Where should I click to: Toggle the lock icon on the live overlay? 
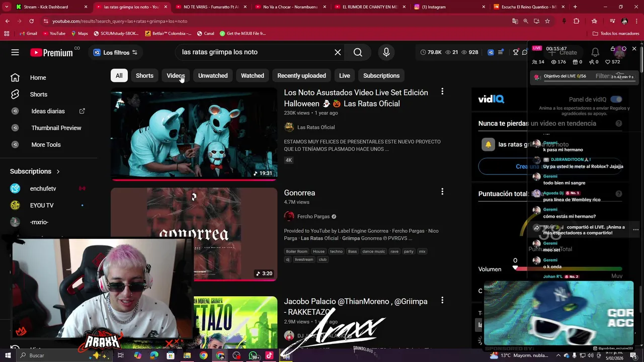(x=613, y=49)
